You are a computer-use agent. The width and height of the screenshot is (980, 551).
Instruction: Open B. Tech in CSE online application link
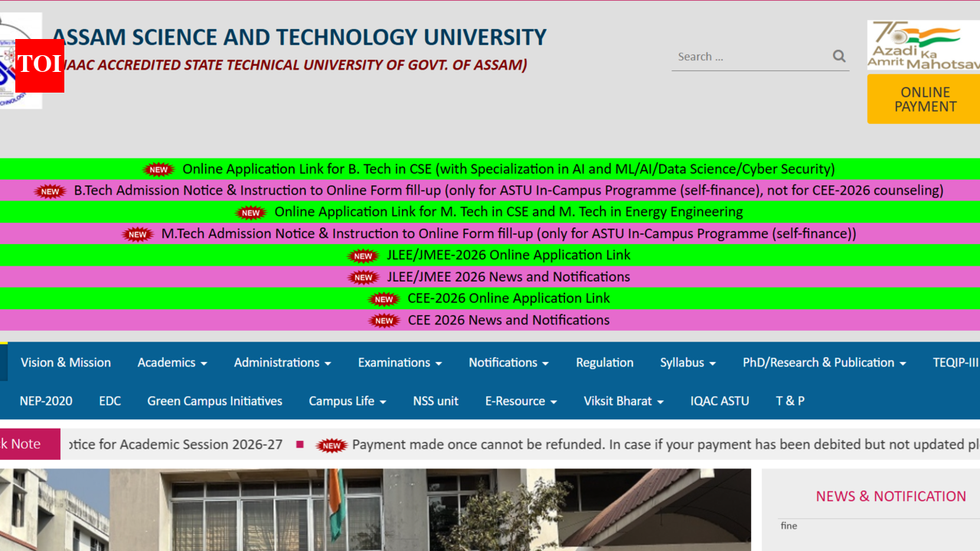pyautogui.click(x=508, y=169)
